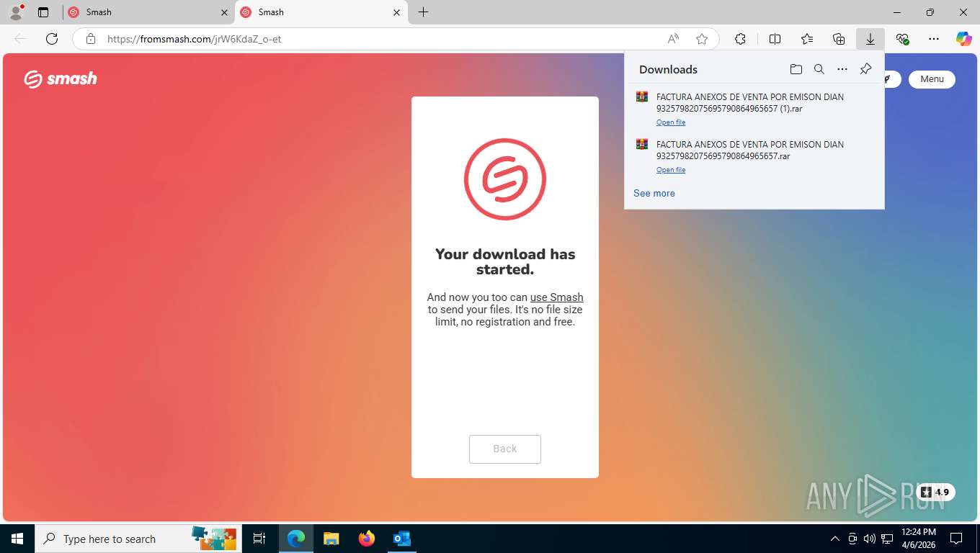980x553 pixels.
Task: Open a new browser tab
Action: (424, 12)
